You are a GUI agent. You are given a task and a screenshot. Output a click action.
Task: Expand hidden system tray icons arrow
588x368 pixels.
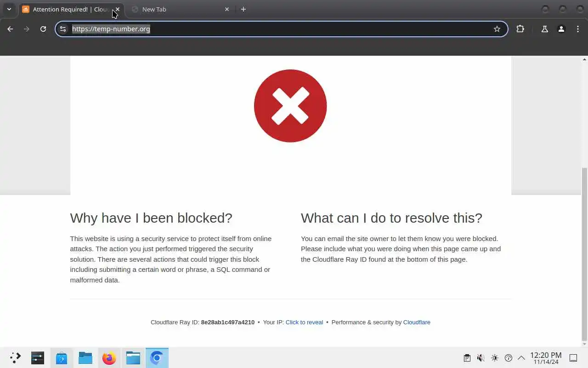(521, 358)
